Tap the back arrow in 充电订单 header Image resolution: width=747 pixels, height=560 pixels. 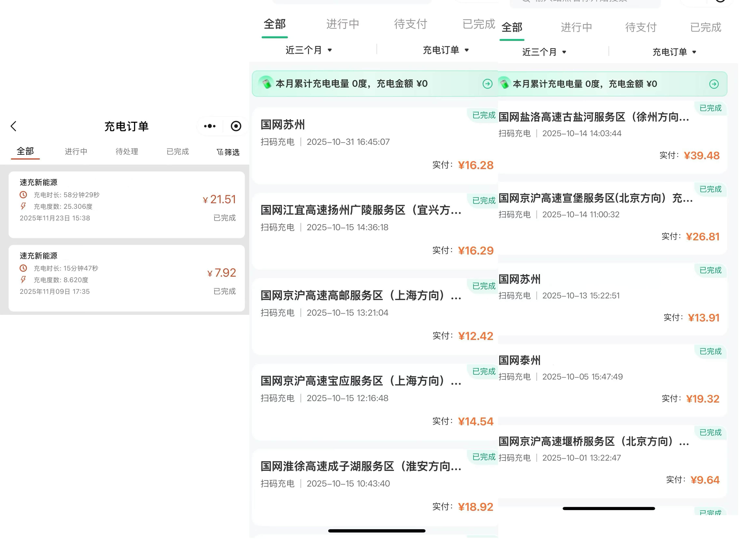click(x=14, y=126)
